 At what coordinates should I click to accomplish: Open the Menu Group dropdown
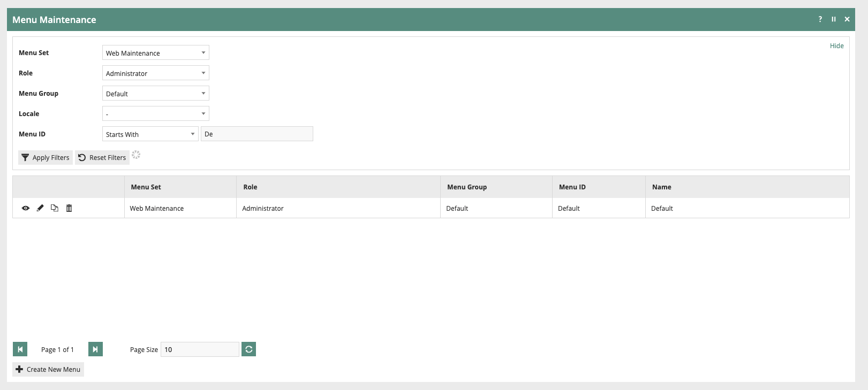click(155, 94)
